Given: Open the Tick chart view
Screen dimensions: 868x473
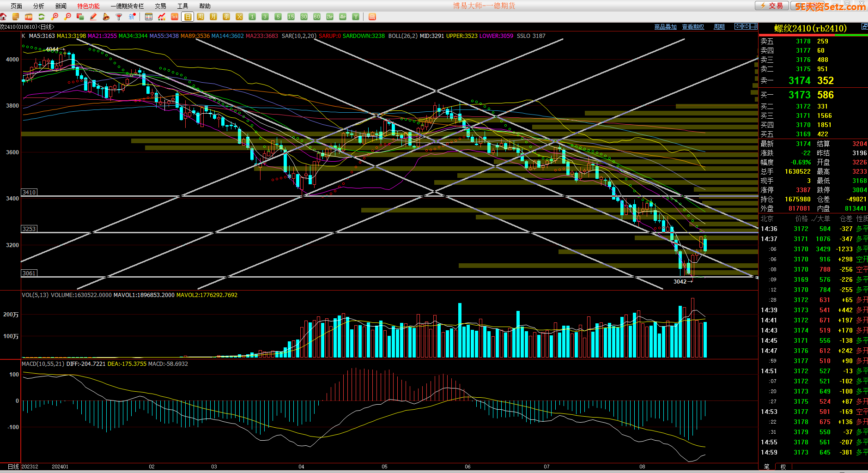Looking at the screenshot, I should tap(175, 17).
